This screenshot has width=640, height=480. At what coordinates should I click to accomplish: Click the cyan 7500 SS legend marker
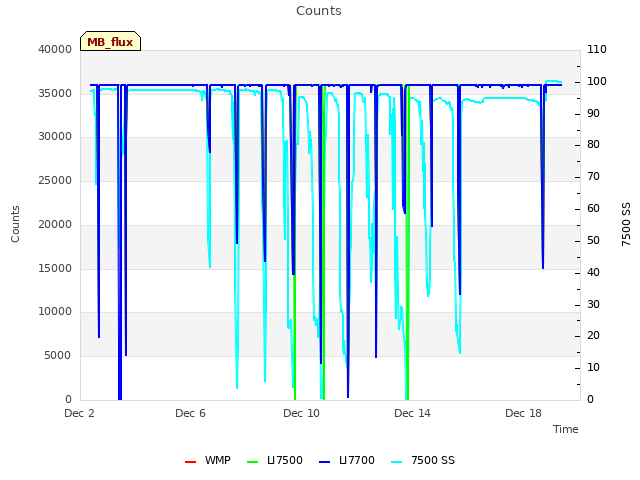[397, 462]
